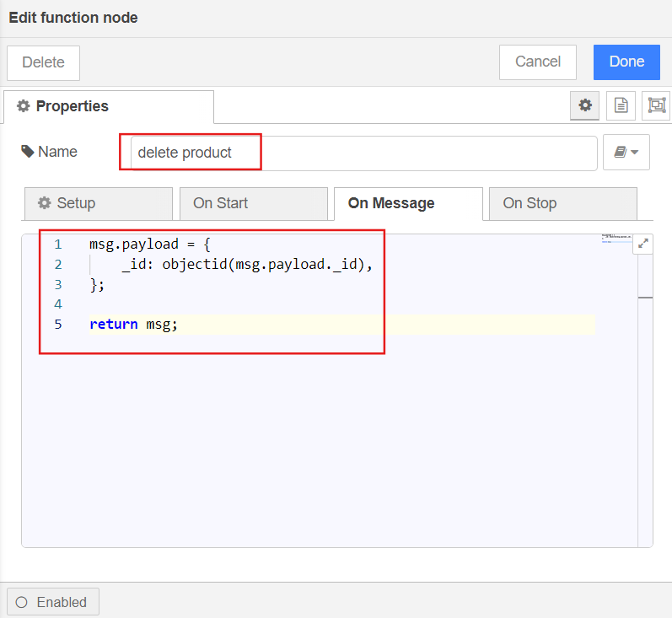The height and width of the screenshot is (618, 672).
Task: Cancel editing the function node
Action: (537, 62)
